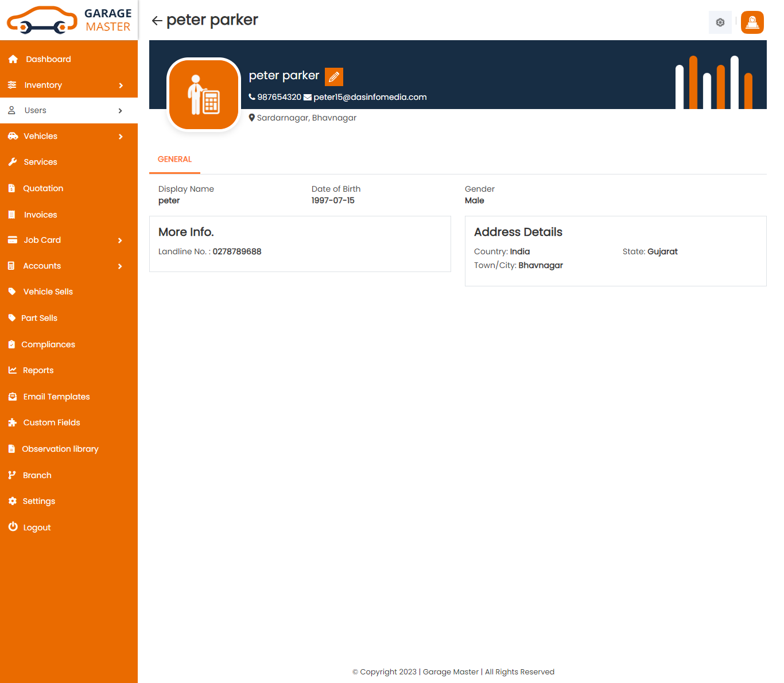
Task: Open the user profile avatar in top right
Action: point(752,23)
